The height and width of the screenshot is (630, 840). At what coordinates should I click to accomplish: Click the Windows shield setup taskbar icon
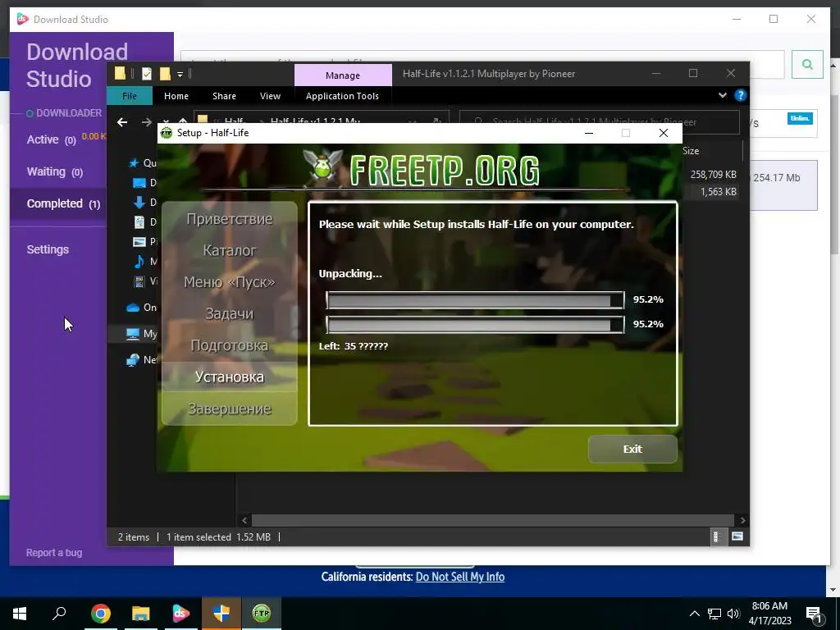point(221,614)
